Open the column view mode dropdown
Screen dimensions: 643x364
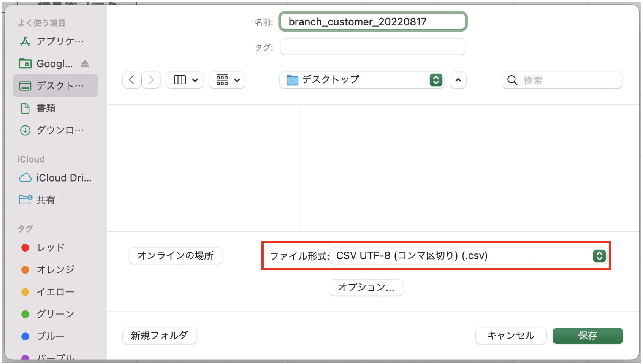185,80
